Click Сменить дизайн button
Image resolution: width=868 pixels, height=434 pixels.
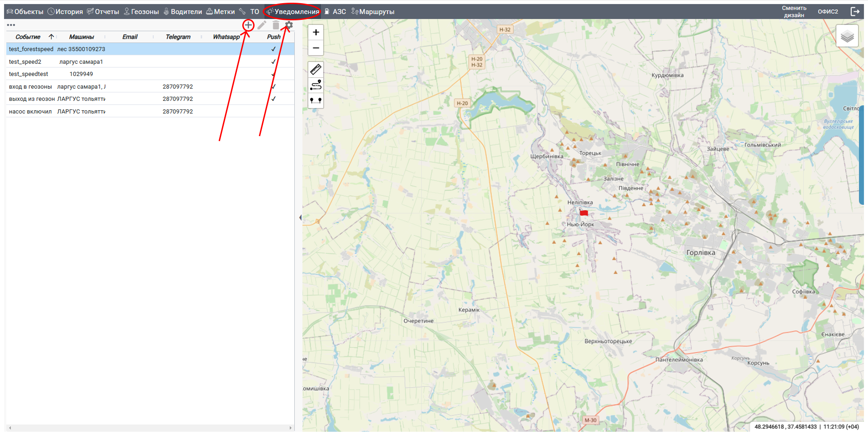point(794,12)
